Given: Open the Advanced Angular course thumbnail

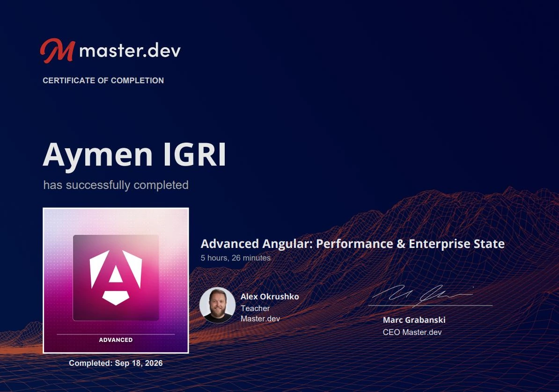Looking at the screenshot, I should pos(116,281).
